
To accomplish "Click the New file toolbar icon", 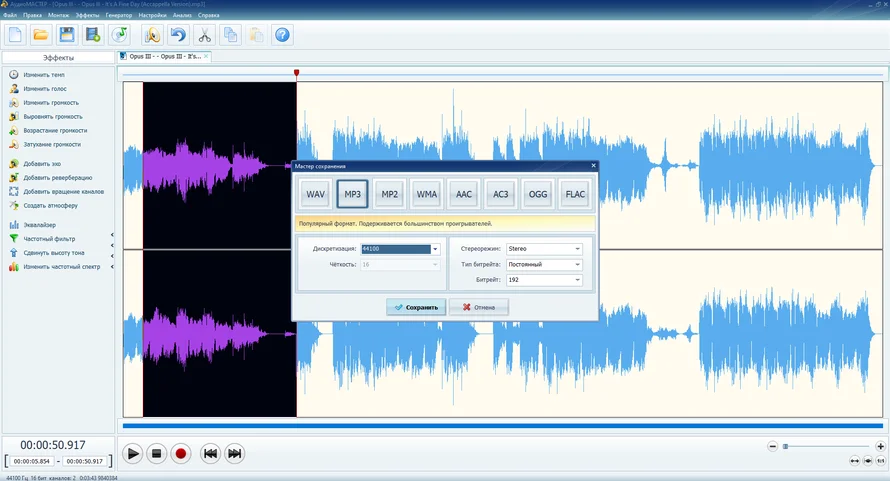I will point(15,35).
